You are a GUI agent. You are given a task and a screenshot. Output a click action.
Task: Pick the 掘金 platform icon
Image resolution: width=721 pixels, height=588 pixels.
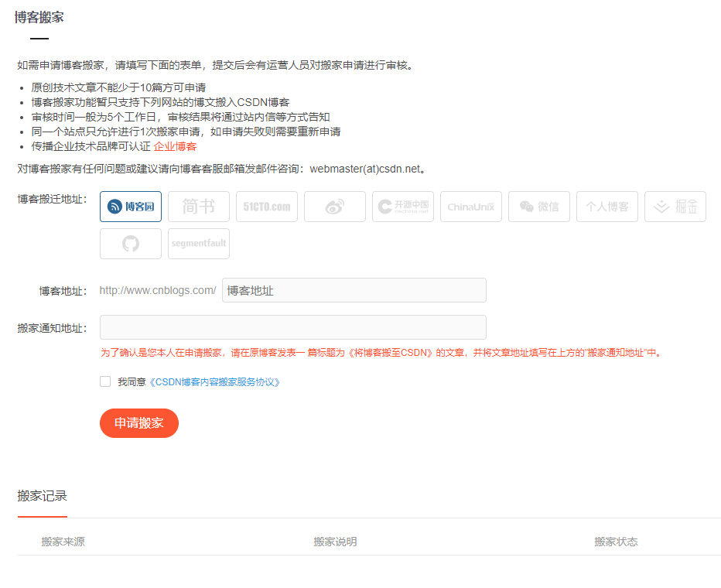[675, 206]
